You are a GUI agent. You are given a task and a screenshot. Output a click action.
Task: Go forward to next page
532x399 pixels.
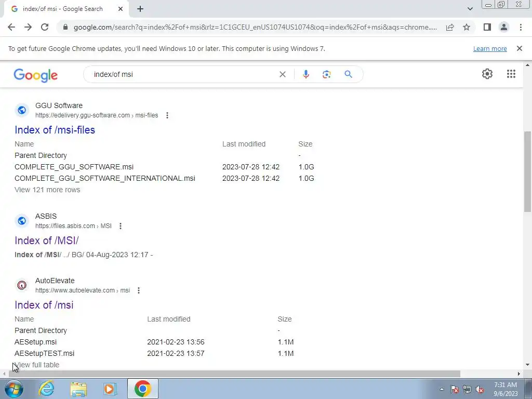coord(28,27)
